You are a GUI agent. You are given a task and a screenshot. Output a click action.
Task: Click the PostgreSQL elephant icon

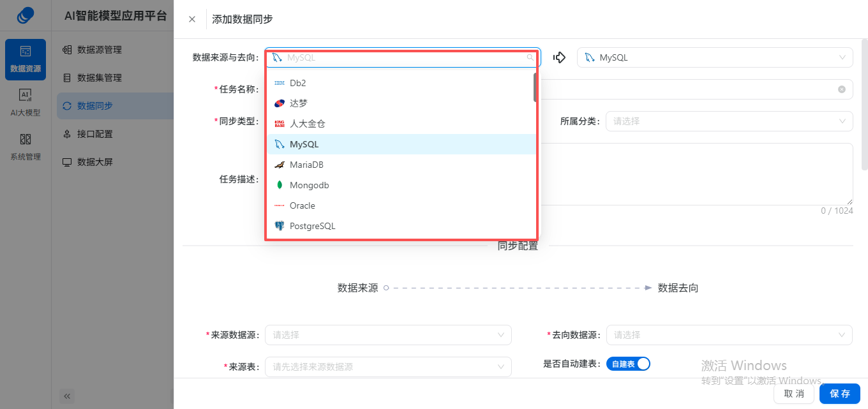[279, 226]
